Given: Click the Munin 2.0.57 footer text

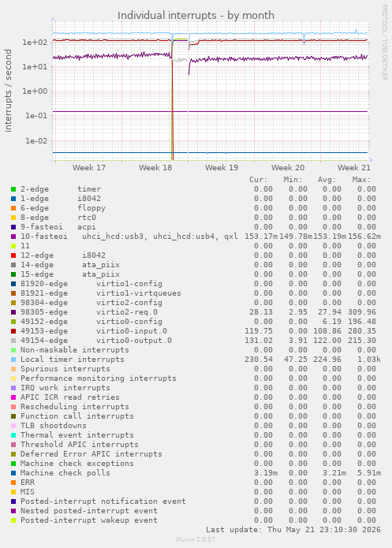Looking at the screenshot, I should point(196,539).
